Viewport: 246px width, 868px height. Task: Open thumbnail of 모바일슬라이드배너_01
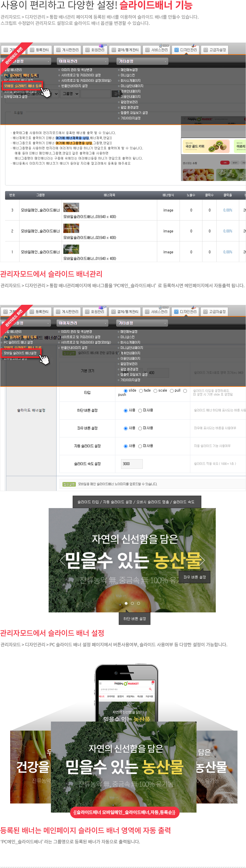[x=71, y=249]
